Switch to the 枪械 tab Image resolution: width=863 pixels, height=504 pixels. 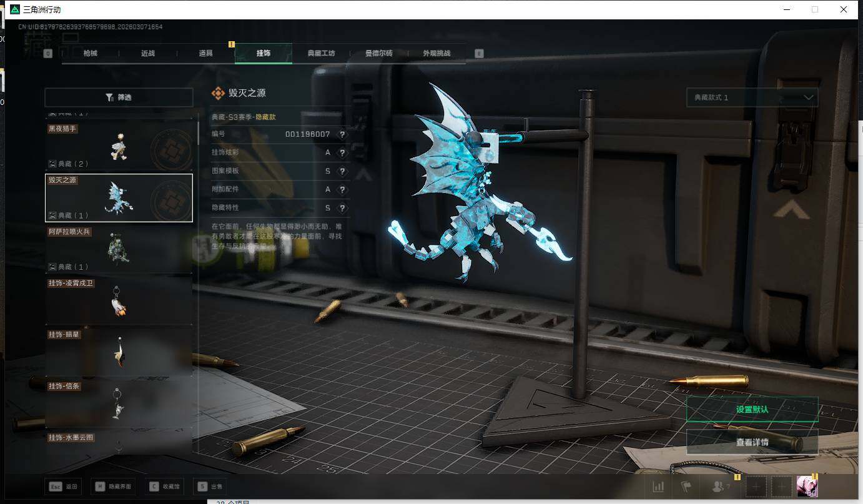pyautogui.click(x=91, y=54)
